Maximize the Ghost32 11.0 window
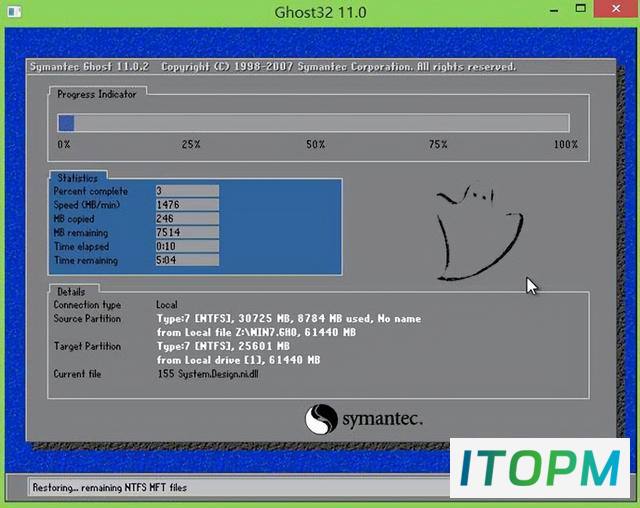640x508 pixels. tap(580, 9)
